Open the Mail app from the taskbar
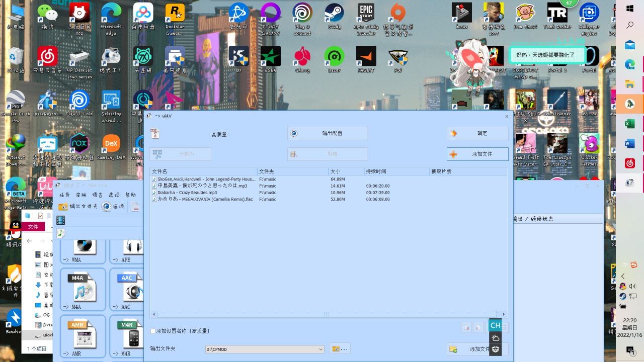644x362 pixels. 630,45
